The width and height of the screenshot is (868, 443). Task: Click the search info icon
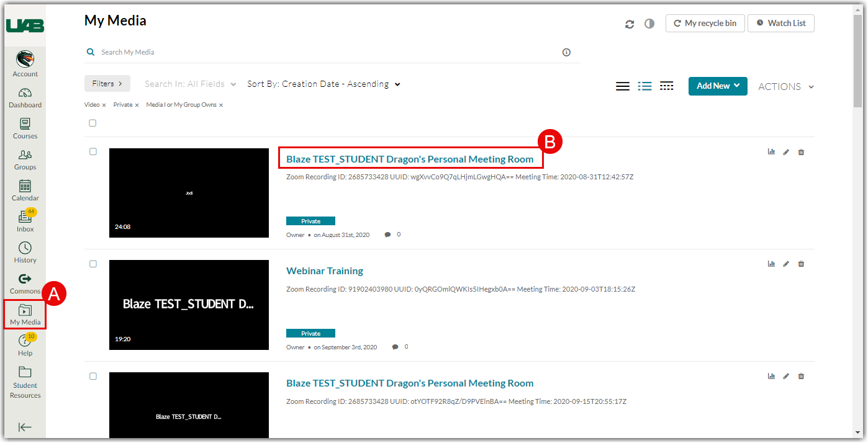click(x=566, y=52)
